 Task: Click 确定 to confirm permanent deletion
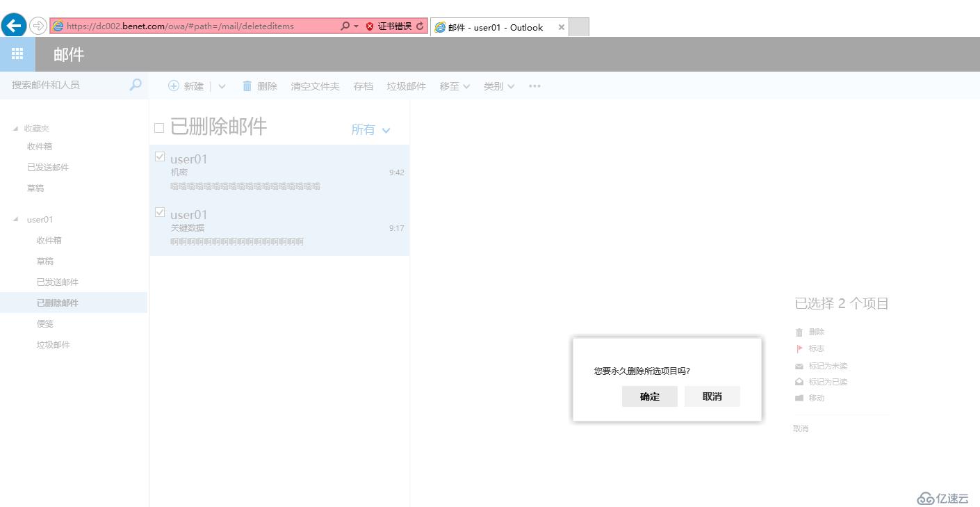point(650,396)
